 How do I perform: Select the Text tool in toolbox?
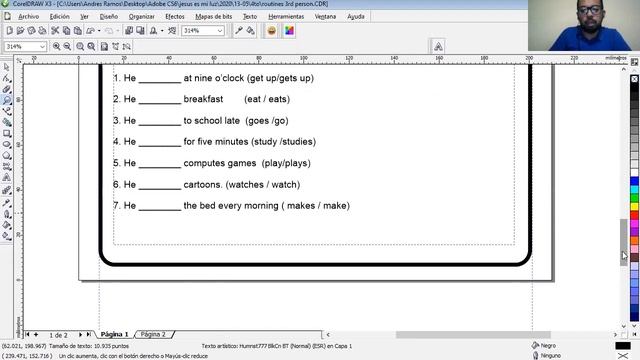click(x=7, y=178)
